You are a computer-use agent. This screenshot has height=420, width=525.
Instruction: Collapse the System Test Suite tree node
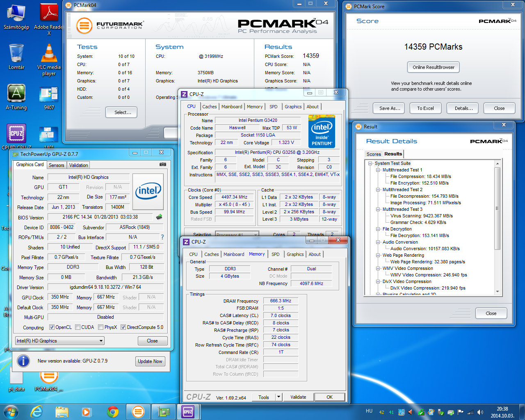370,163
